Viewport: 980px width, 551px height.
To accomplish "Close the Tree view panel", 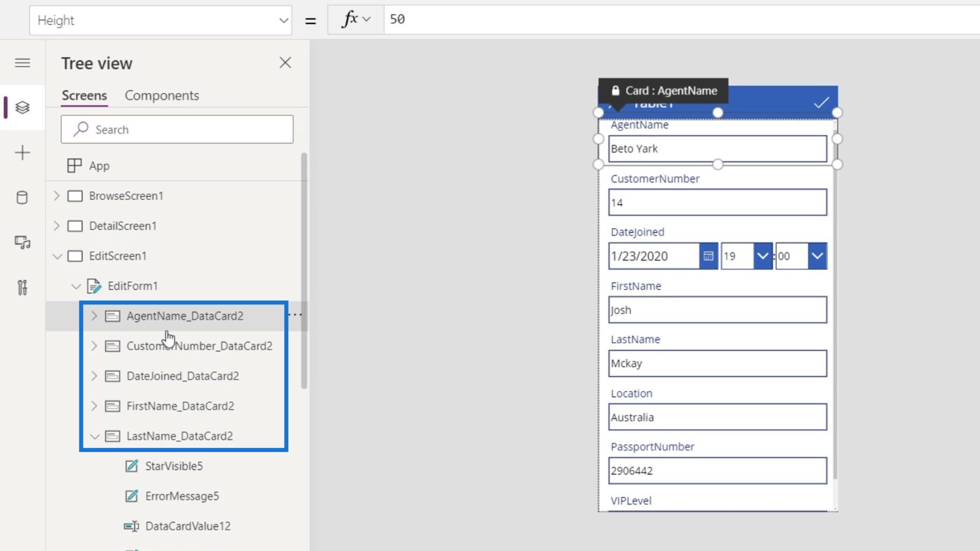I will tap(285, 62).
